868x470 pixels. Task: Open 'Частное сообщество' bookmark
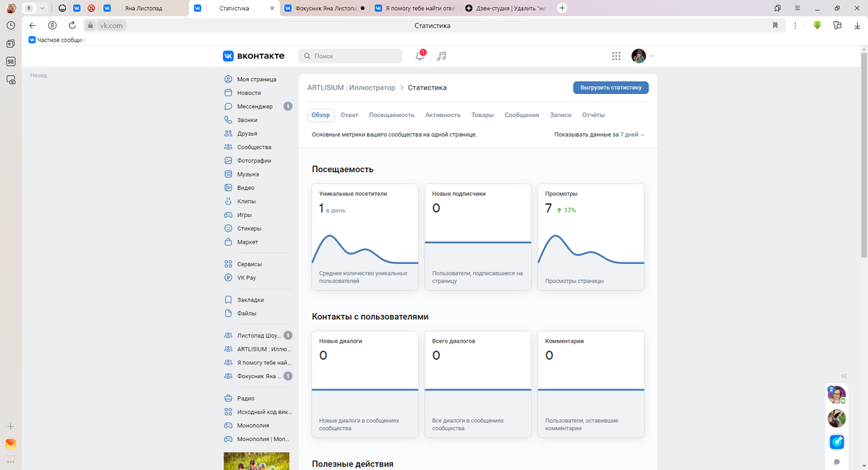tap(56, 40)
